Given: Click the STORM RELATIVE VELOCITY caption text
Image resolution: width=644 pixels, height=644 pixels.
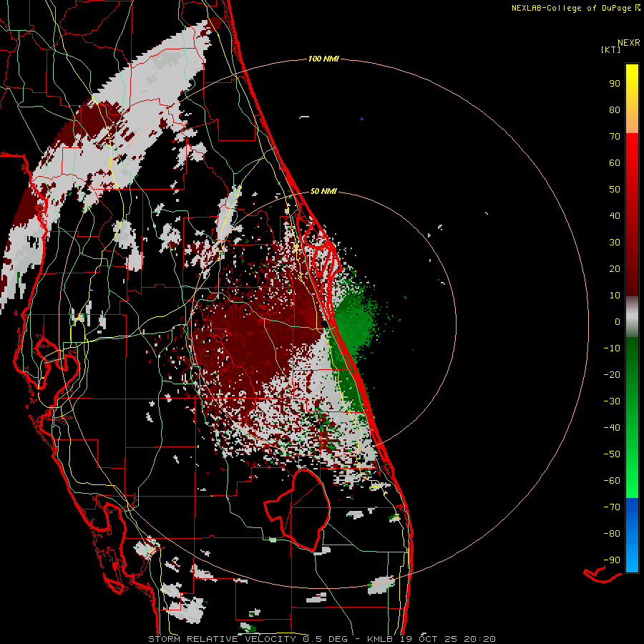Looking at the screenshot, I should [x=223, y=639].
